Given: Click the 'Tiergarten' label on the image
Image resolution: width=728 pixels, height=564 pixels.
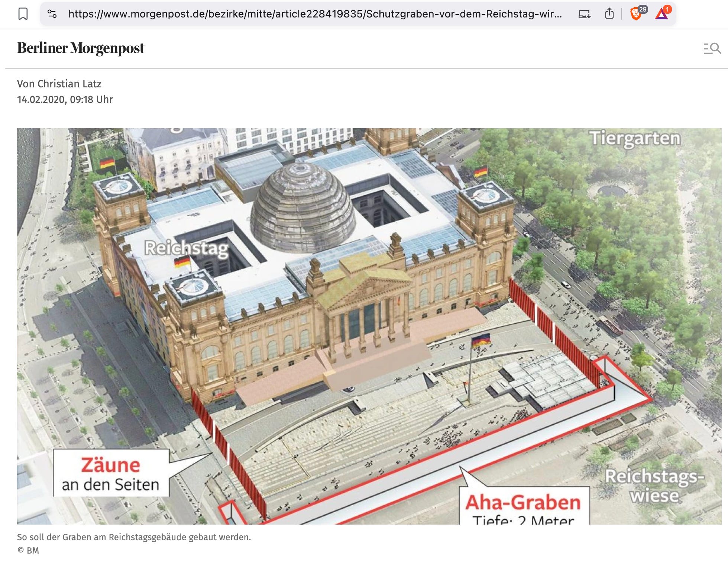Looking at the screenshot, I should pyautogui.click(x=635, y=138).
